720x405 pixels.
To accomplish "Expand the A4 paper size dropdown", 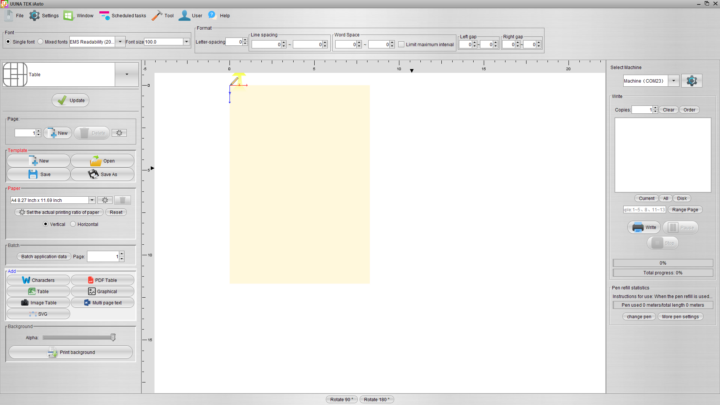I will point(92,200).
